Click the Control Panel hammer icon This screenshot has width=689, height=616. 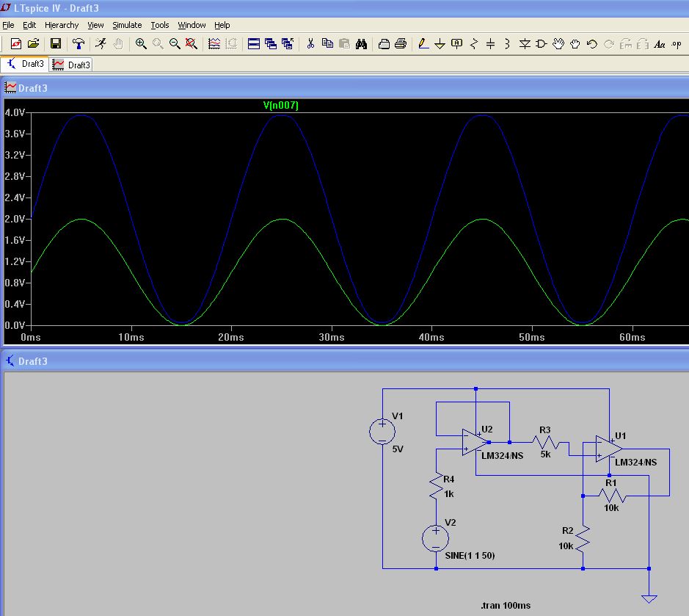point(79,44)
